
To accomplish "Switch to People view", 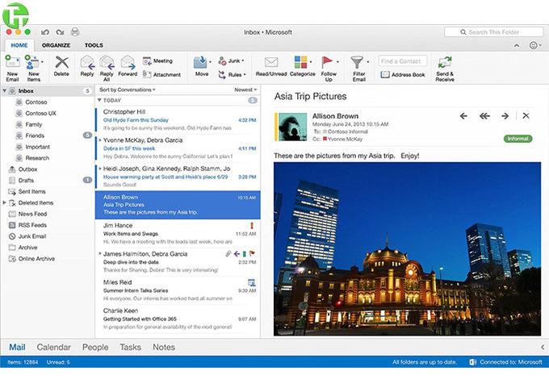I will click(95, 348).
